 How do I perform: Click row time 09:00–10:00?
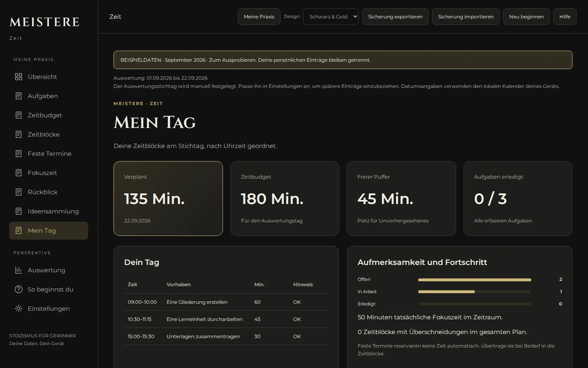pos(142,302)
